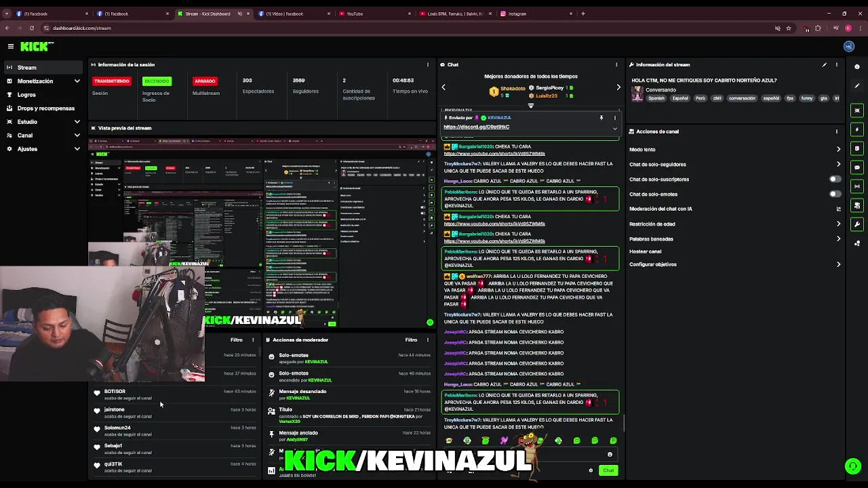This screenshot has height=488, width=868.
Task: Open chat settings gear icon
Action: (x=591, y=470)
